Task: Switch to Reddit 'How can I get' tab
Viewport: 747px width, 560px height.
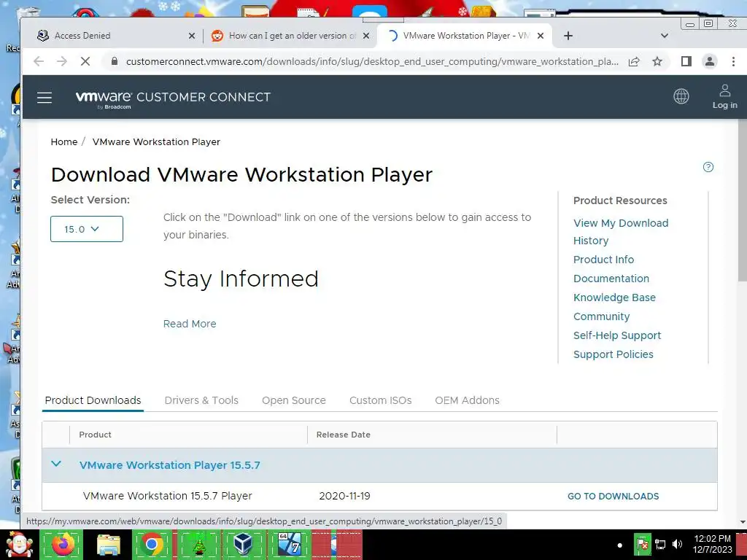Action: pyautogui.click(x=290, y=36)
